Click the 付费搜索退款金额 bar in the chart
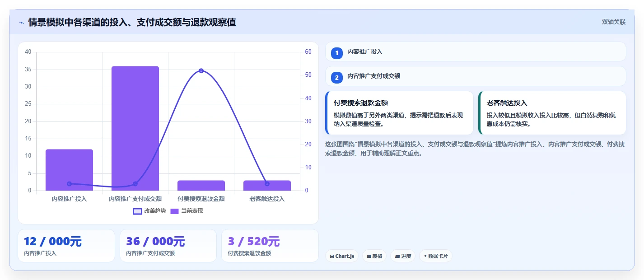644x280 pixels. tap(201, 186)
